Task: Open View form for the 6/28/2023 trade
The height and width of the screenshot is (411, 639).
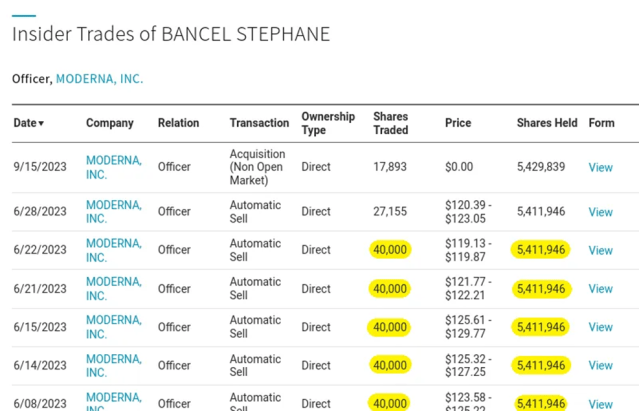Action: click(x=600, y=212)
